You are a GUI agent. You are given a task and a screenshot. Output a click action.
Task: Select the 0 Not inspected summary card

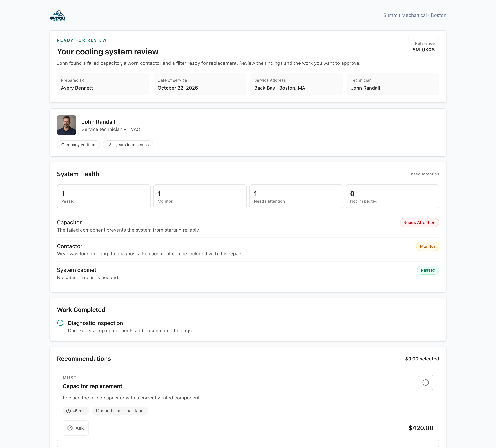coord(392,196)
